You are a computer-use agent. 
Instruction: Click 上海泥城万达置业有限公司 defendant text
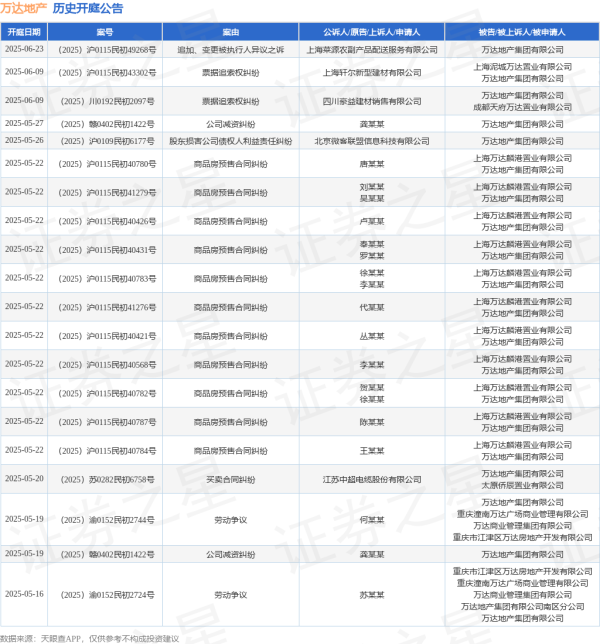point(522,67)
